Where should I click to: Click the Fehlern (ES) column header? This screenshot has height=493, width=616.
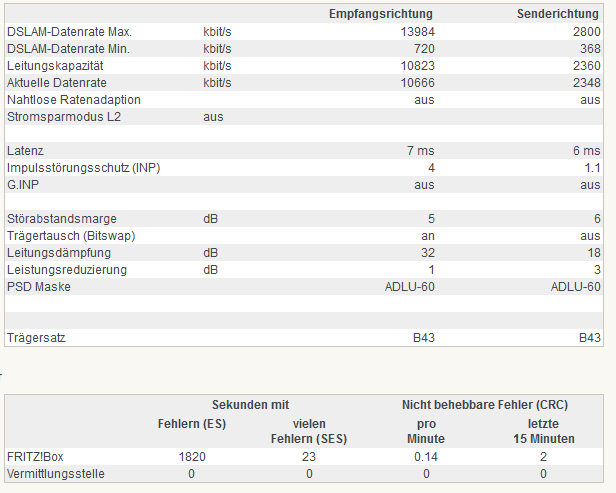192,424
